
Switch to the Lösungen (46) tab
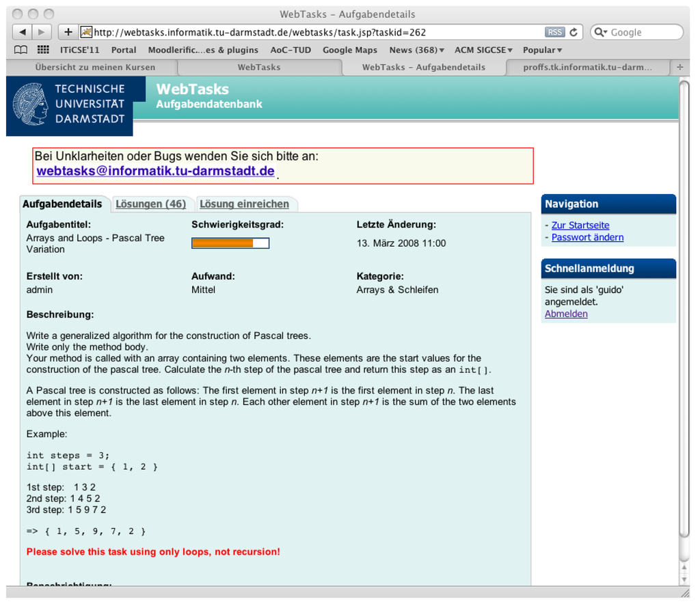tap(150, 204)
